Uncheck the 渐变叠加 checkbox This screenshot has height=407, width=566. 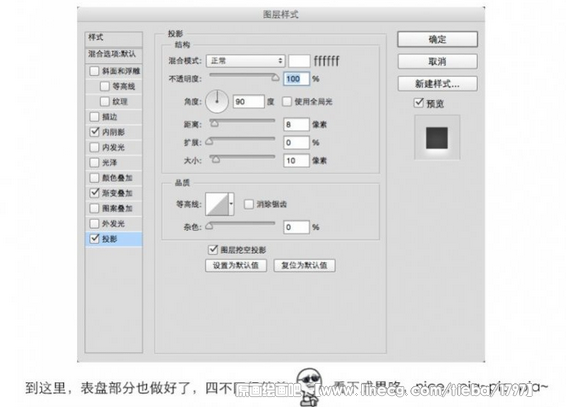click(x=94, y=193)
